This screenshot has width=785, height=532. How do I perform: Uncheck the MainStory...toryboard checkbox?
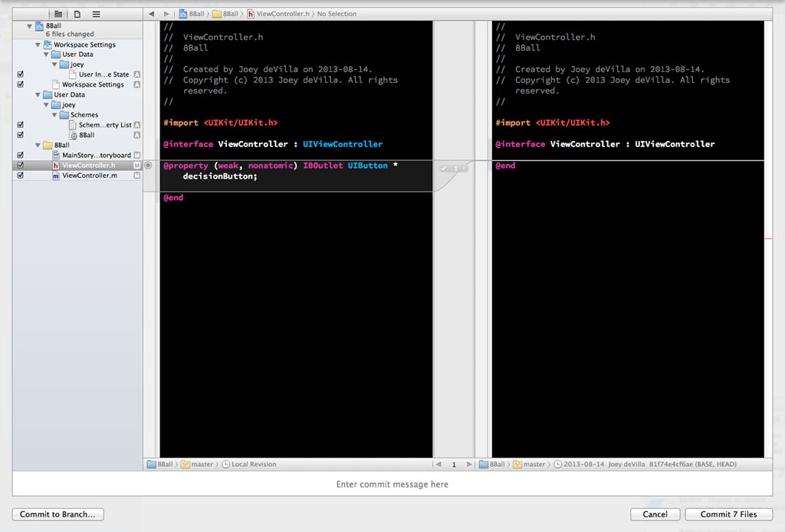point(21,155)
